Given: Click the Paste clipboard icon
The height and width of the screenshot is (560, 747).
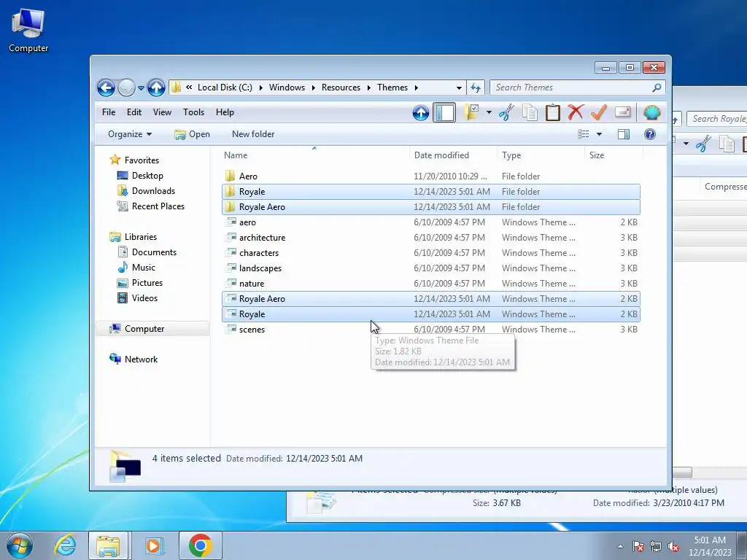Looking at the screenshot, I should click(553, 113).
